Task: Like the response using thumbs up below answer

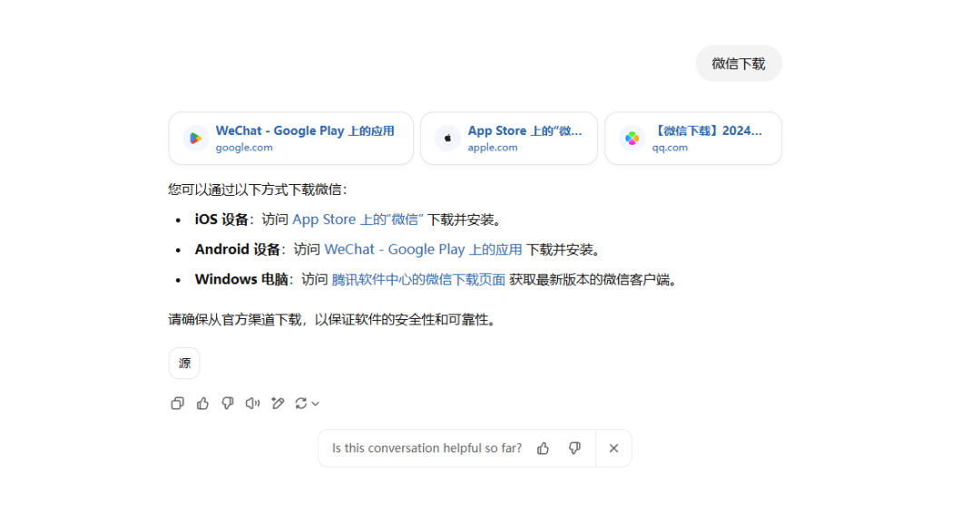Action: [202, 403]
